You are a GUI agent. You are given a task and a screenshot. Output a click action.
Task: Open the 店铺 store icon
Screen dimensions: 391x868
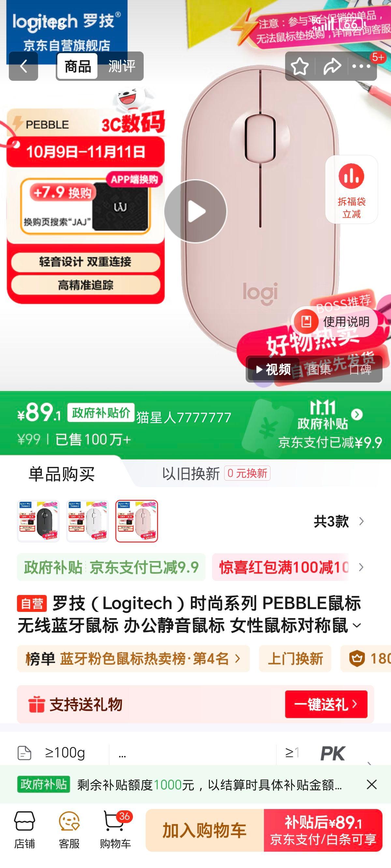coord(24,830)
